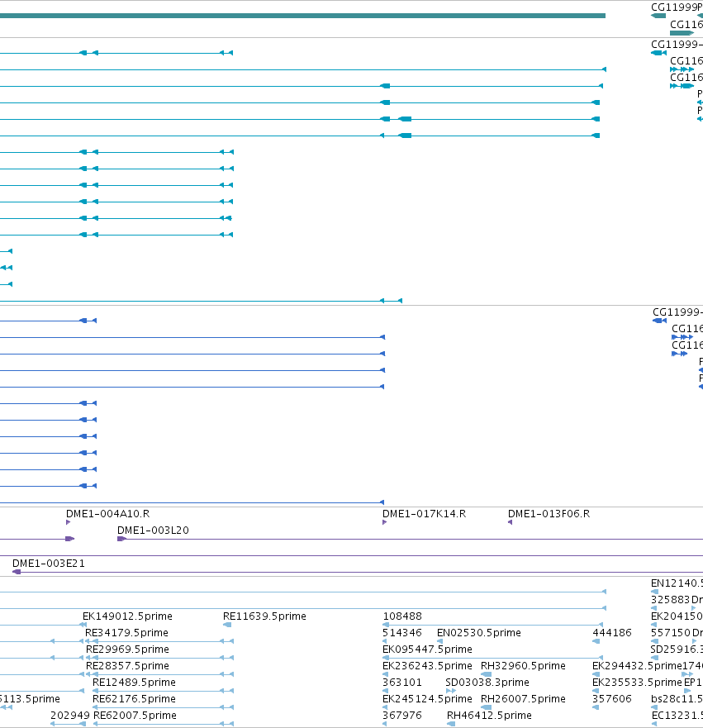Select the DME1-003L20 clone label
The image size is (703, 728).
click(x=153, y=531)
